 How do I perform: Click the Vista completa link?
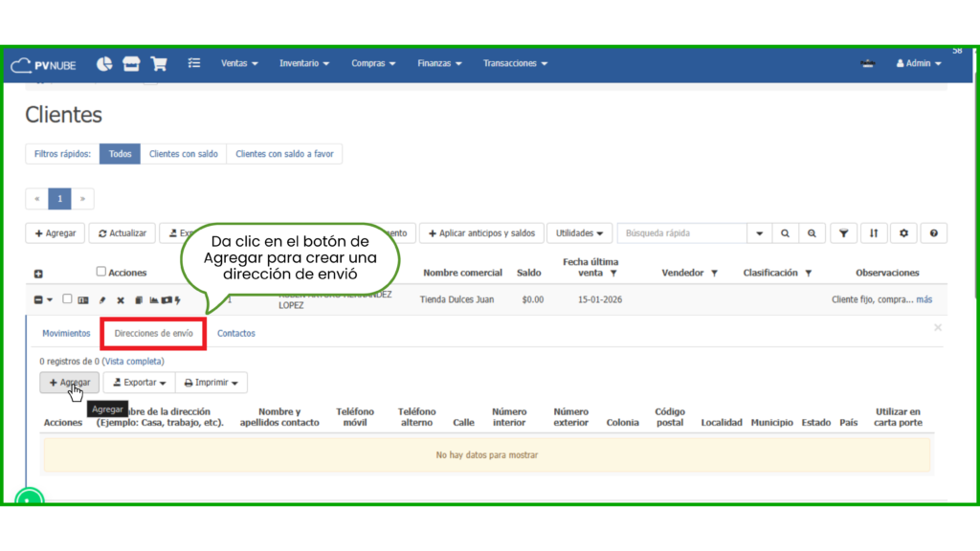pyautogui.click(x=133, y=362)
